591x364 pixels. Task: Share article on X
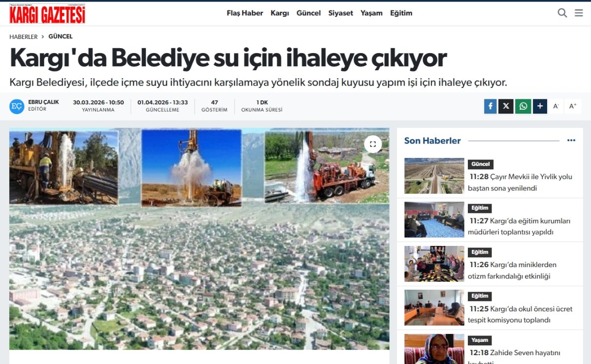pyautogui.click(x=506, y=106)
